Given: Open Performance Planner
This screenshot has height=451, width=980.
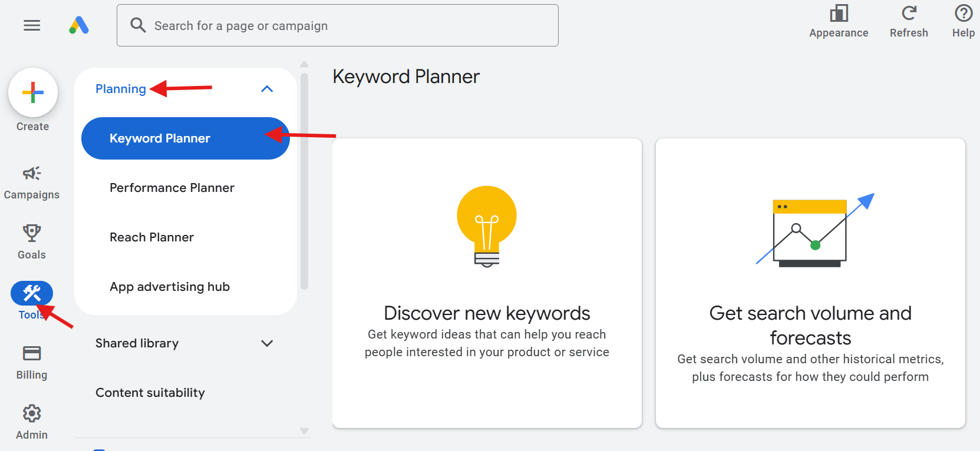Looking at the screenshot, I should (x=171, y=187).
